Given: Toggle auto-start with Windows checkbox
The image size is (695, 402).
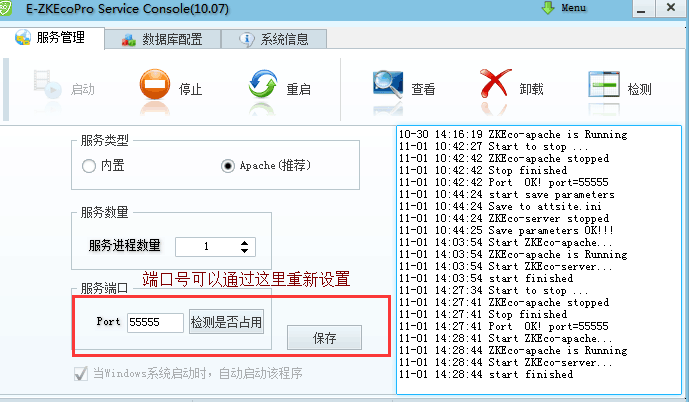Looking at the screenshot, I should coord(81,374).
